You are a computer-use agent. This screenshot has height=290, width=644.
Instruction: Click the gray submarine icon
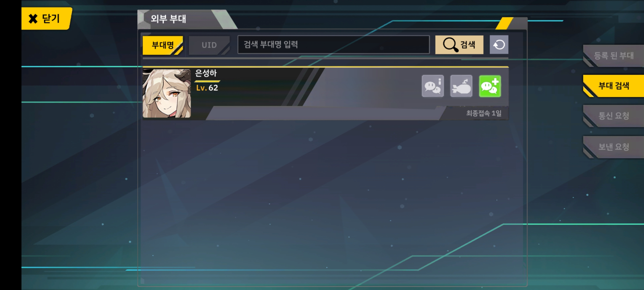[461, 86]
